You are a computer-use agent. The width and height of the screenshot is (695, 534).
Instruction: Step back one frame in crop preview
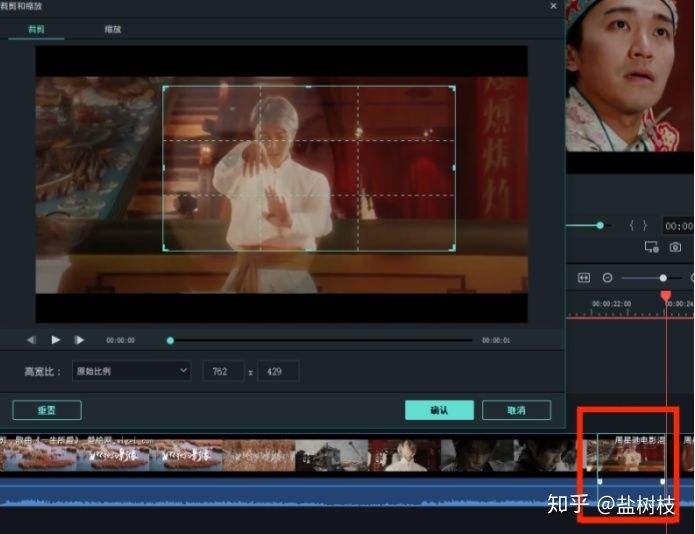[x=31, y=340]
